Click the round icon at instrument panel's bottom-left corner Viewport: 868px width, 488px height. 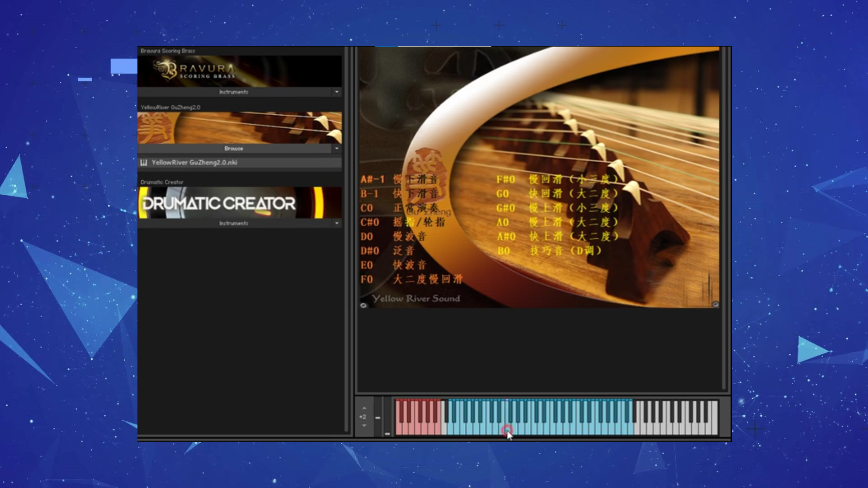[363, 305]
